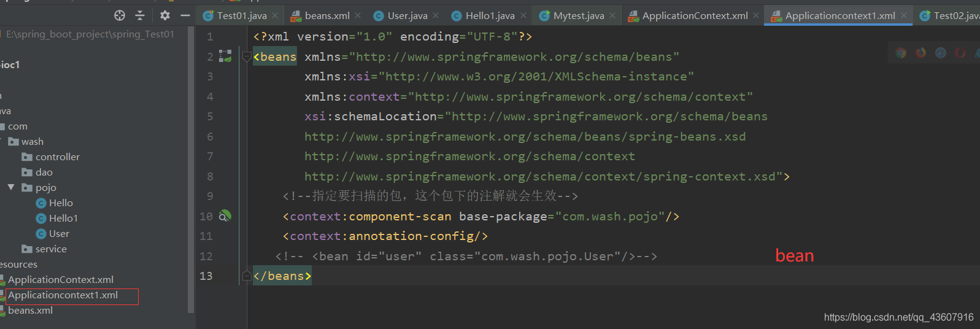Click the dao package folder icon
The image size is (980, 329).
point(27,172)
